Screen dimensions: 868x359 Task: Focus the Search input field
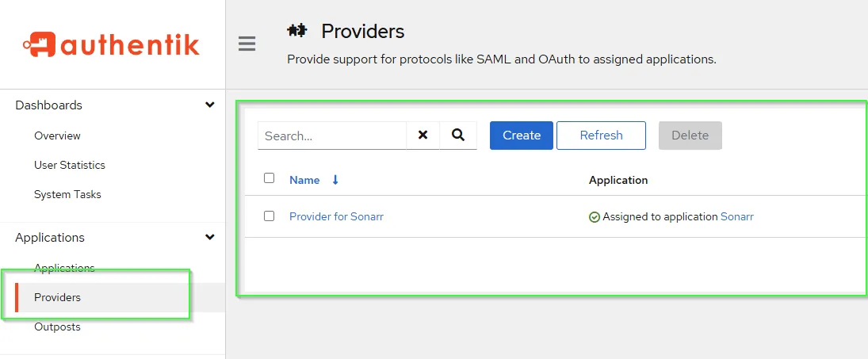pos(331,136)
